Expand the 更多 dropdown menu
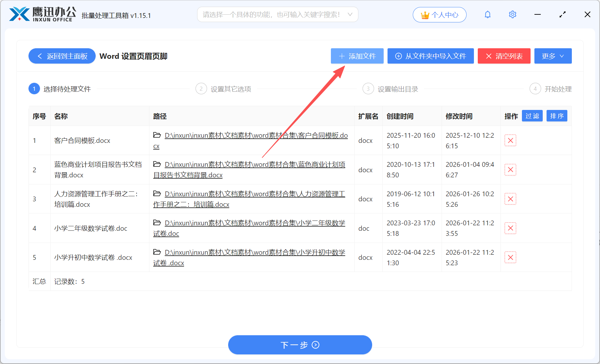This screenshot has width=600, height=364. (x=553, y=56)
